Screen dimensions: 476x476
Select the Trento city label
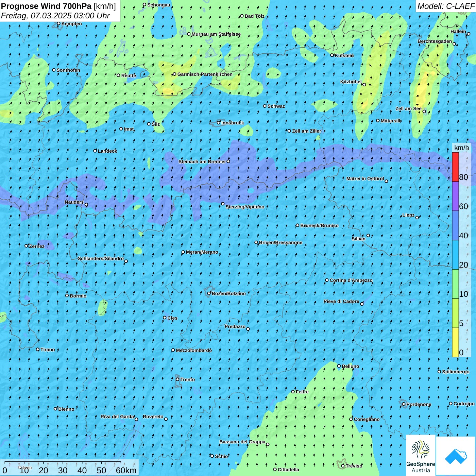[x=188, y=379]
